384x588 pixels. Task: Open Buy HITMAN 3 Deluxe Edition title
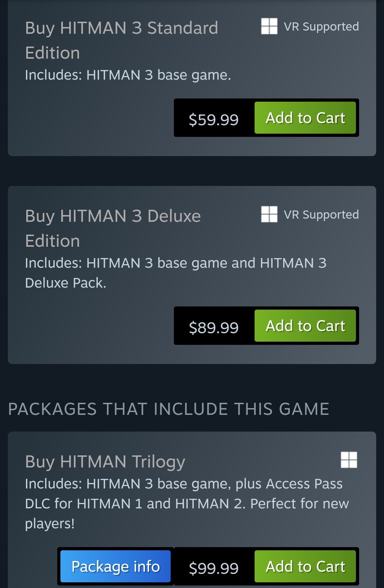tap(113, 228)
